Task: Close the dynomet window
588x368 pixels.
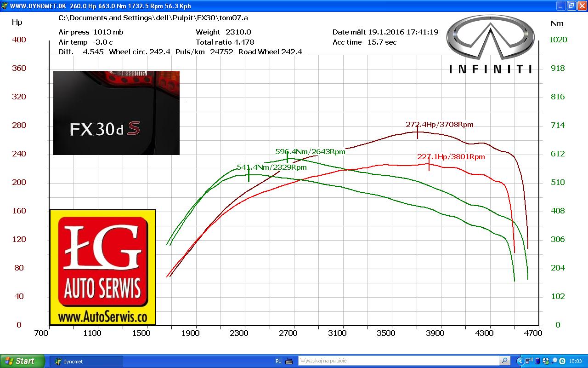Action: tap(582, 6)
